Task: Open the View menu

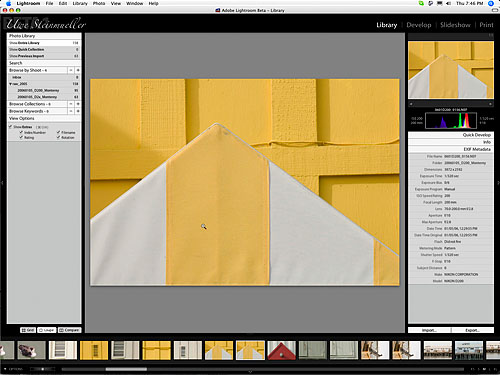Action: pyautogui.click(x=116, y=3)
